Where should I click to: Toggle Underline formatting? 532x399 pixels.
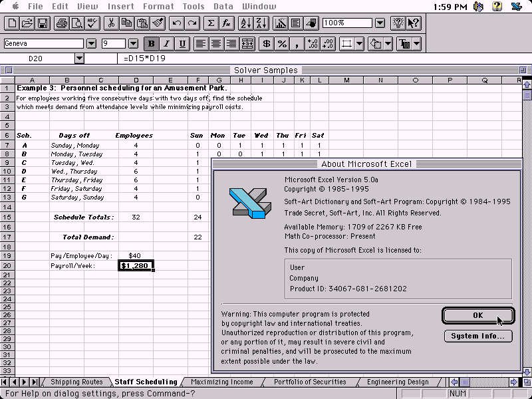click(182, 44)
